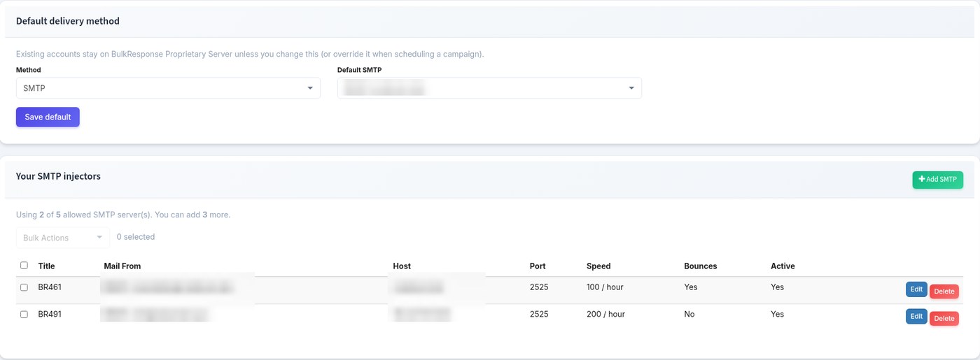Click the BR461 title cell
Screen dimensions: 980x360
click(50, 287)
